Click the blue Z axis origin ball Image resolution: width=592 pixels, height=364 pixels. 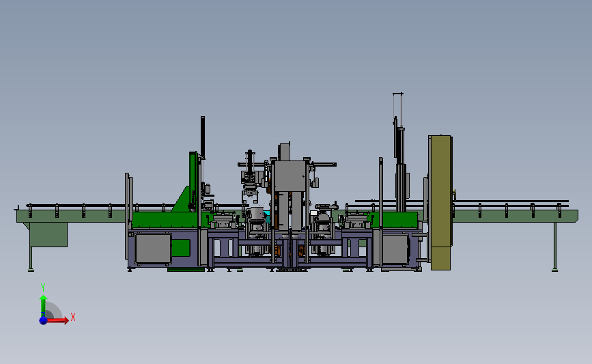pyautogui.click(x=43, y=320)
